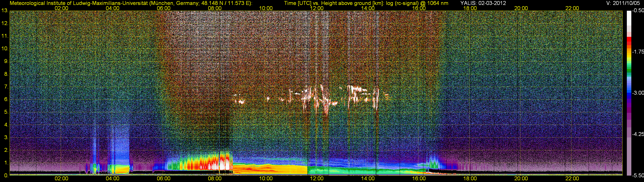Select the 04:00 label on the bottom time axis
The height and width of the screenshot is (182, 644).
tap(112, 179)
